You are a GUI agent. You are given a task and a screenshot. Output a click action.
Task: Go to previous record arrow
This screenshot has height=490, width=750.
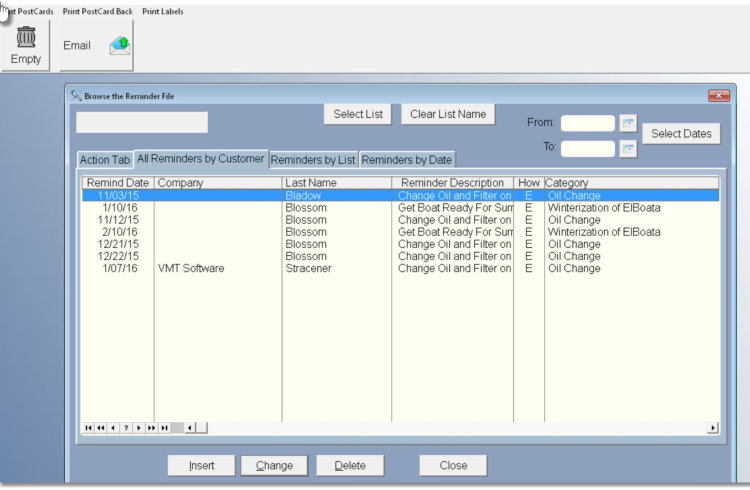tap(114, 428)
